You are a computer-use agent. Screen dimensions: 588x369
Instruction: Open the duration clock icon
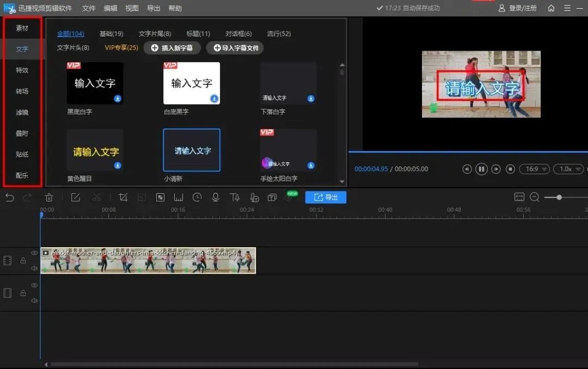[197, 198]
